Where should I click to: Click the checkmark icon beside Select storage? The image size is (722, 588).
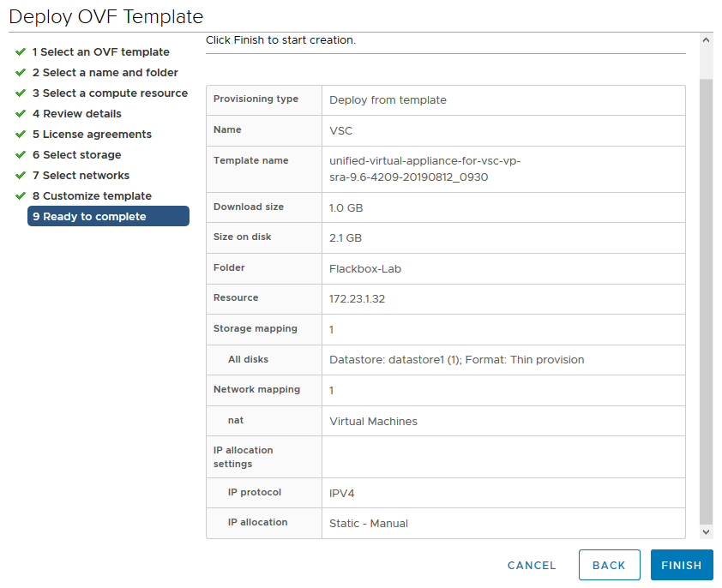[21, 155]
